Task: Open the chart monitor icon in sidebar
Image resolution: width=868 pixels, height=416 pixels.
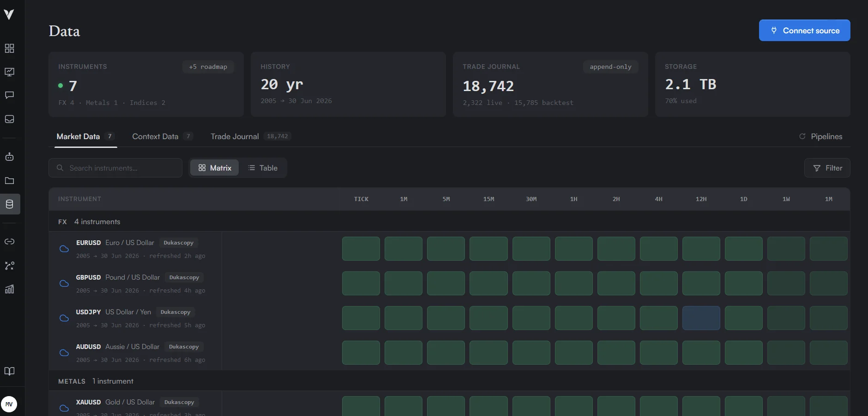Action: 9,72
